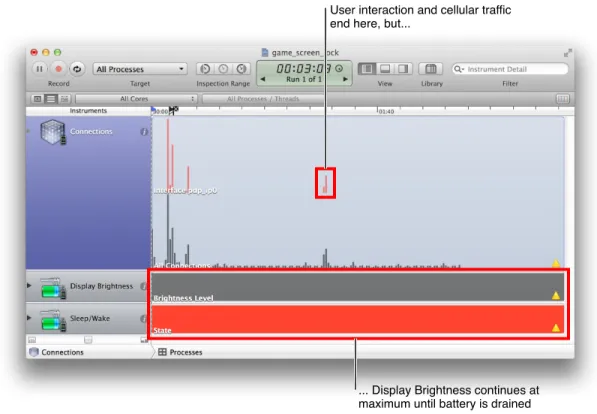This screenshot has height=414, width=597.
Task: Toggle the left instruments pane view
Action: point(367,69)
